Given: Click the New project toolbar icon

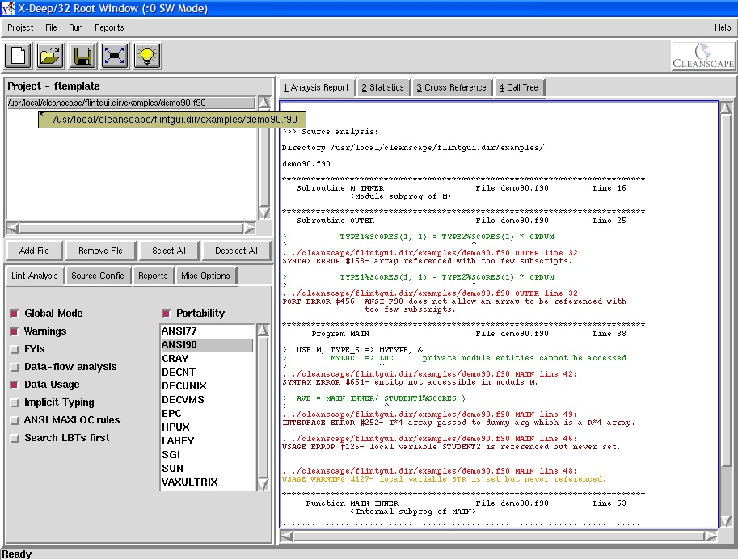Looking at the screenshot, I should point(19,56).
